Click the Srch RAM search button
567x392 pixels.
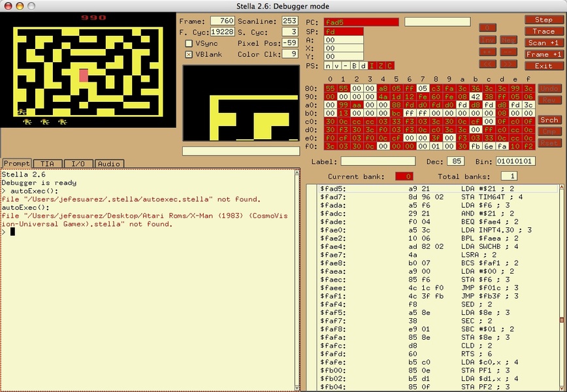549,120
